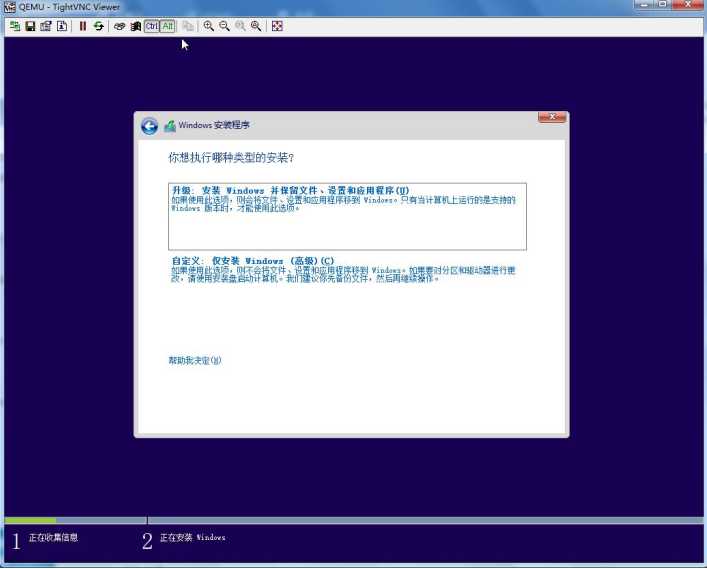Click the Windows Setup icon in dialog title
This screenshot has height=569, width=707.
coord(170,126)
